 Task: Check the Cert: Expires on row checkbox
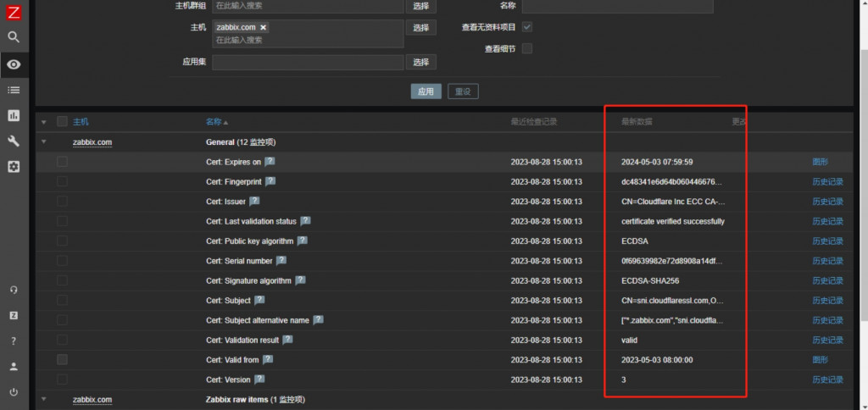tap(62, 162)
